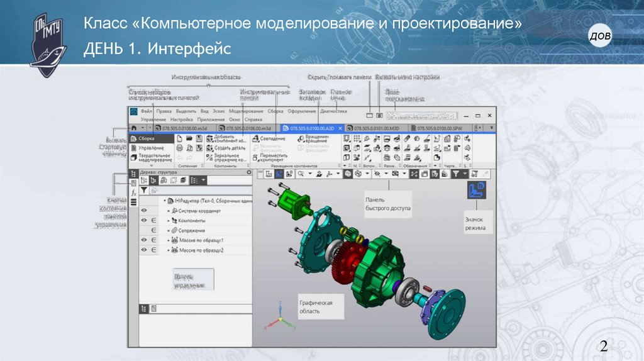Toggle the Є marker for Массив по образцу:1
This screenshot has width=644, height=361.
[x=153, y=240]
